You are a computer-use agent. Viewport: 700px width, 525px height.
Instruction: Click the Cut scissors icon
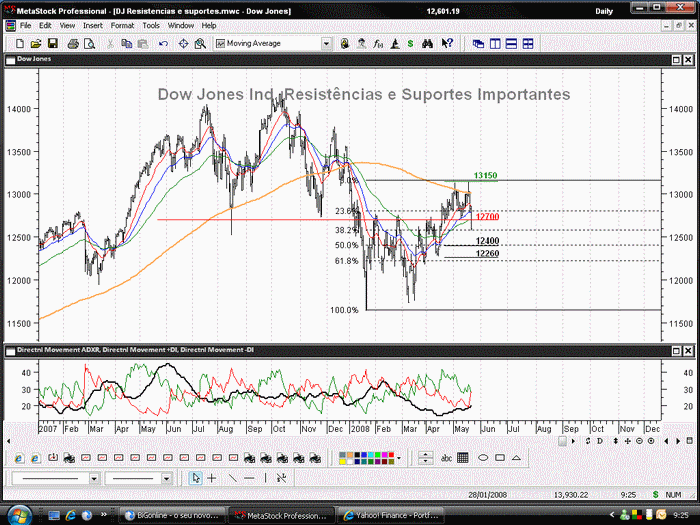coord(110,44)
